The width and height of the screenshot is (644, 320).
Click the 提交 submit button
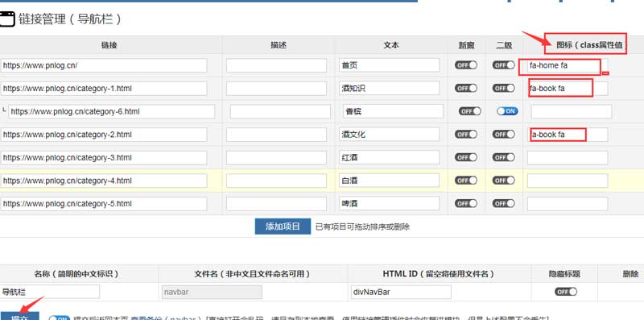[19, 316]
